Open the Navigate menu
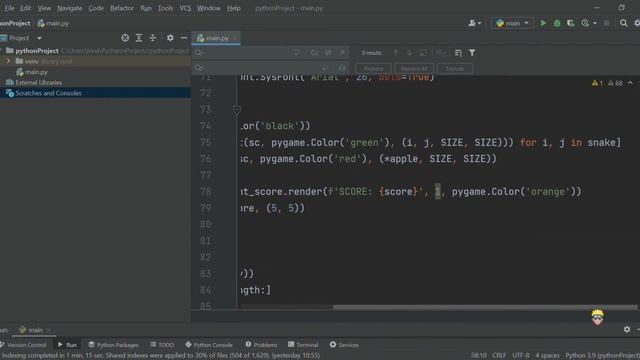The height and width of the screenshot is (360, 640). [69, 8]
